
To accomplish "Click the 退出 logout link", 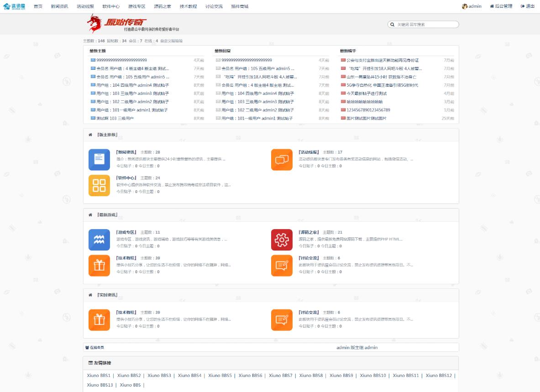I will [528, 6].
